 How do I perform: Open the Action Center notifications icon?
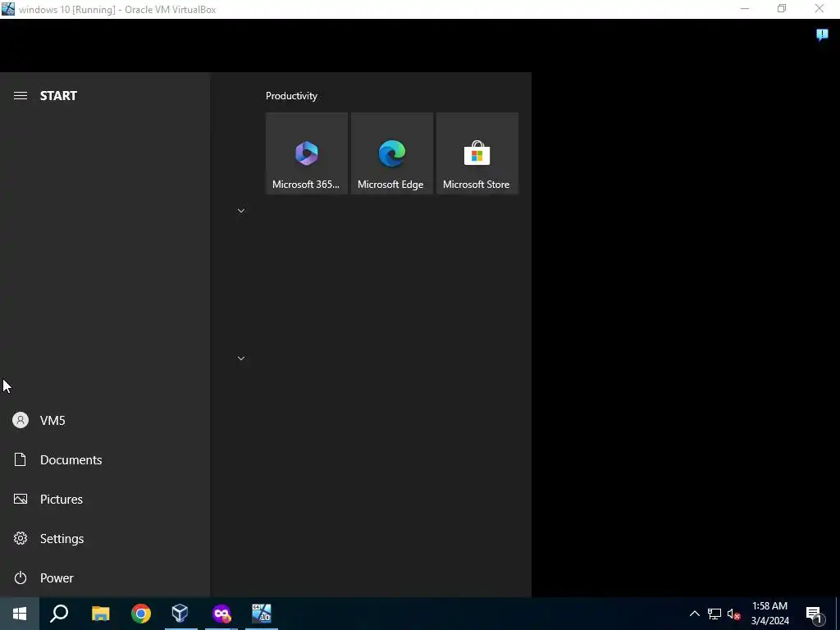(814, 614)
